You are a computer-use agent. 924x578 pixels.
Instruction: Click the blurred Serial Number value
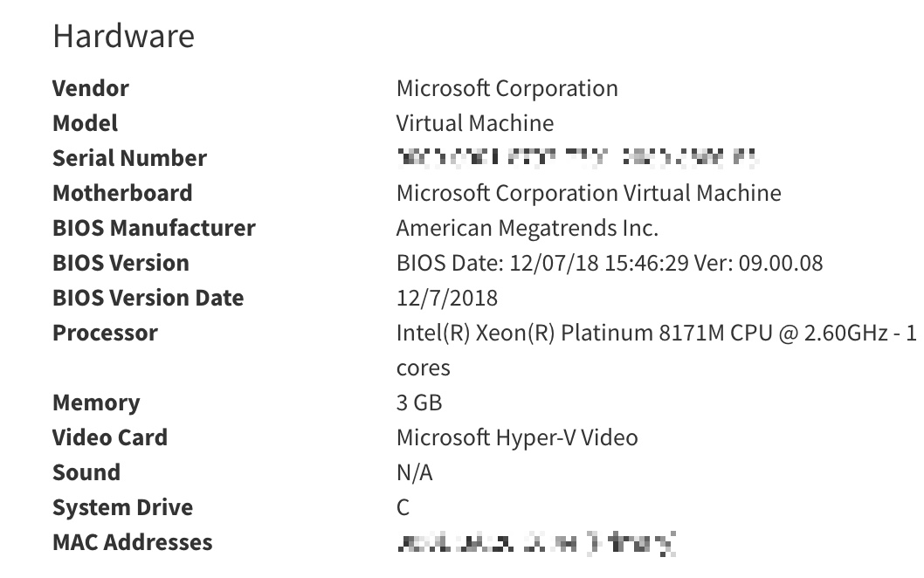[577, 157]
